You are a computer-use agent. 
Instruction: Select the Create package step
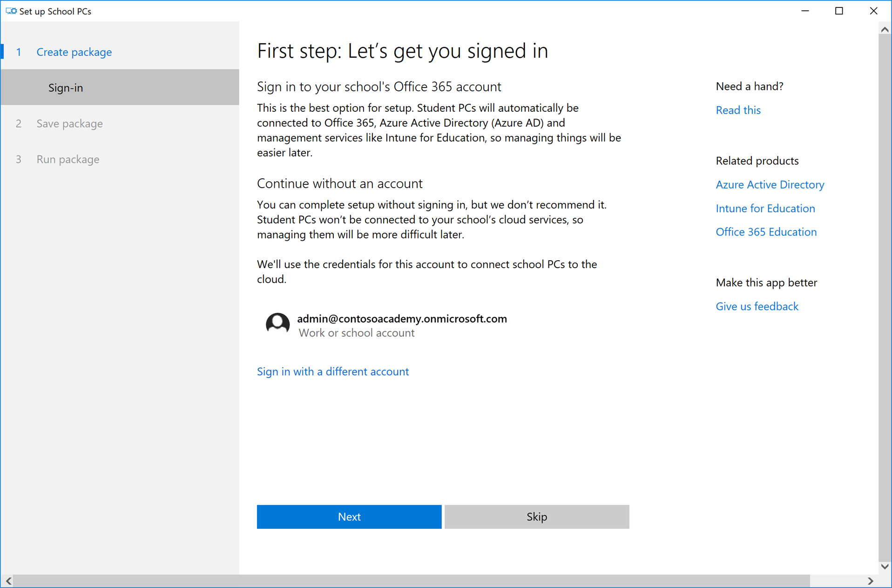tap(74, 52)
